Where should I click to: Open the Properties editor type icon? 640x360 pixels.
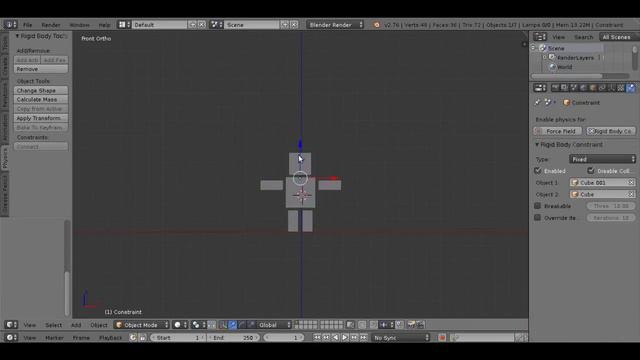[x=540, y=88]
